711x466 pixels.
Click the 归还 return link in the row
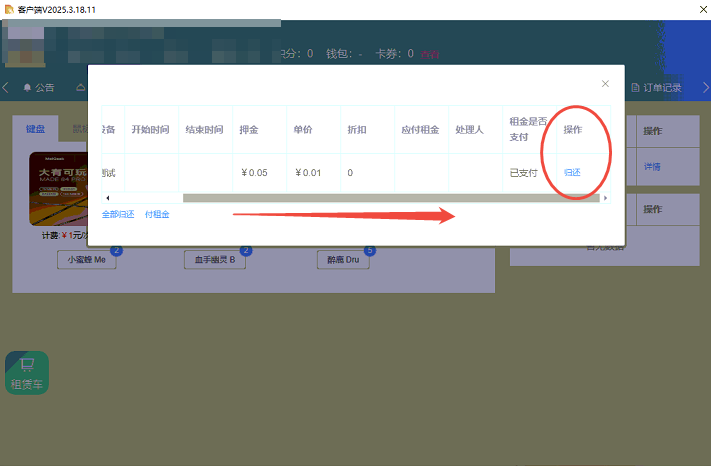(x=572, y=173)
